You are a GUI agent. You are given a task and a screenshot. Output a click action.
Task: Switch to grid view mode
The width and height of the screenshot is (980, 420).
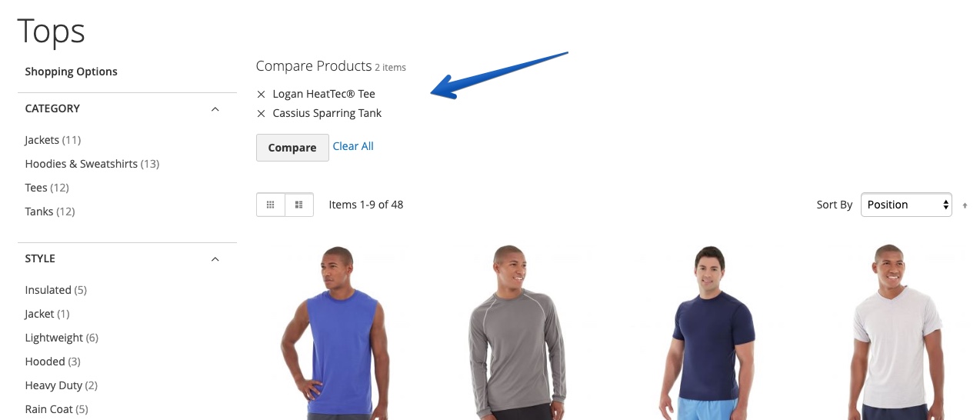[x=271, y=205]
